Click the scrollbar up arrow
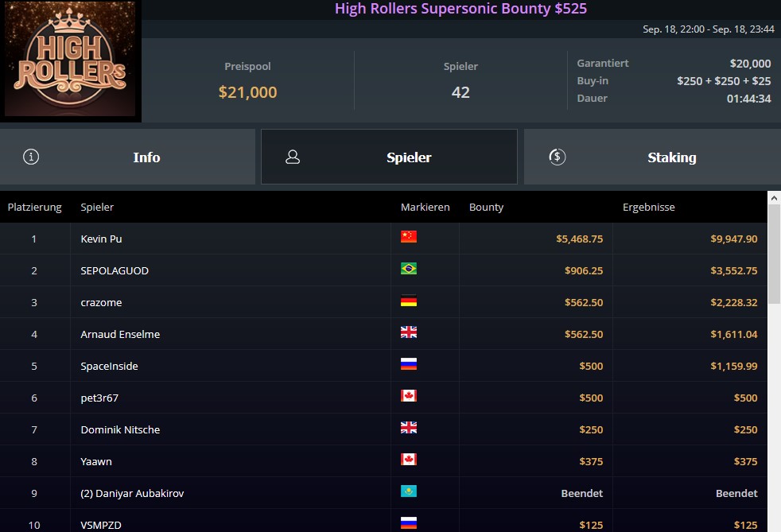Screen dimensions: 781x532 pyautogui.click(x=774, y=198)
